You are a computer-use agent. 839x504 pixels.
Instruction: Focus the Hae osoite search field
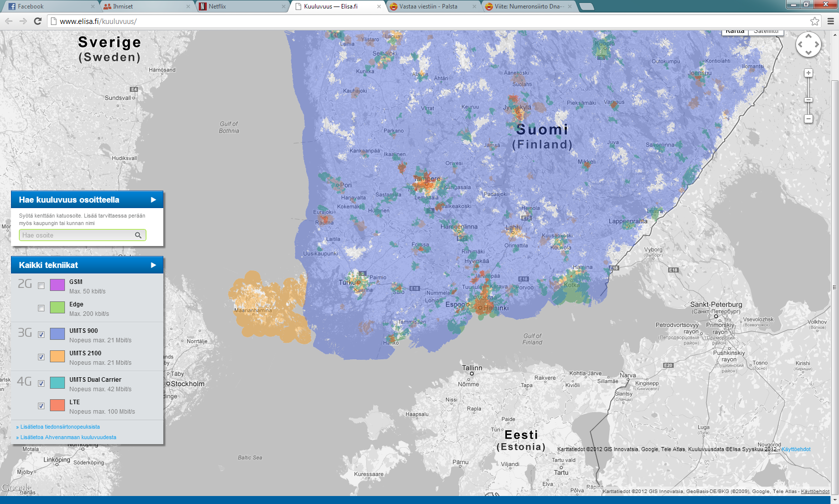pos(82,235)
